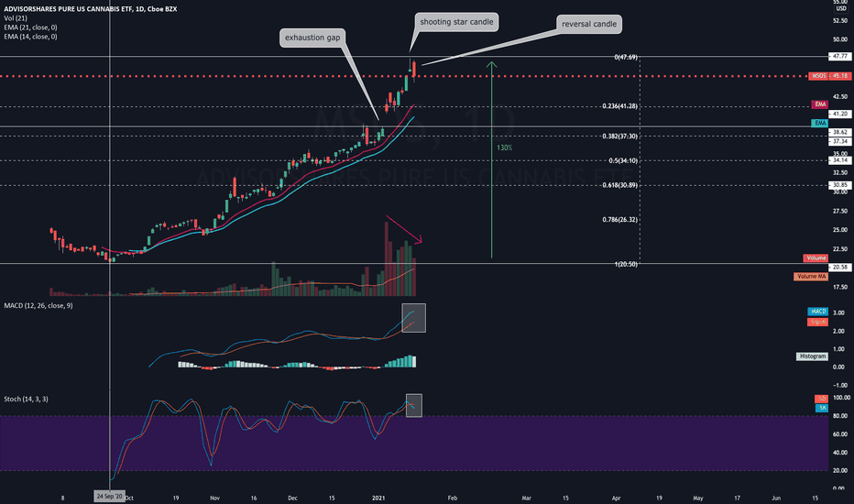Click the Oct label on time axis
854x504 pixels.
tap(129, 498)
